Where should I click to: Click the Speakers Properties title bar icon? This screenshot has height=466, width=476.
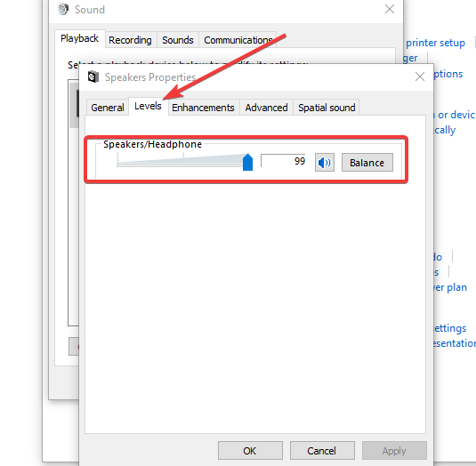[93, 76]
